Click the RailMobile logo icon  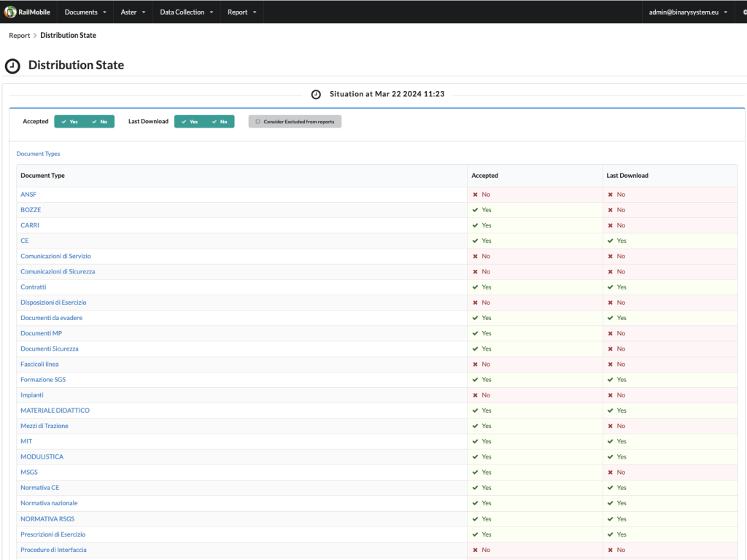10,12
